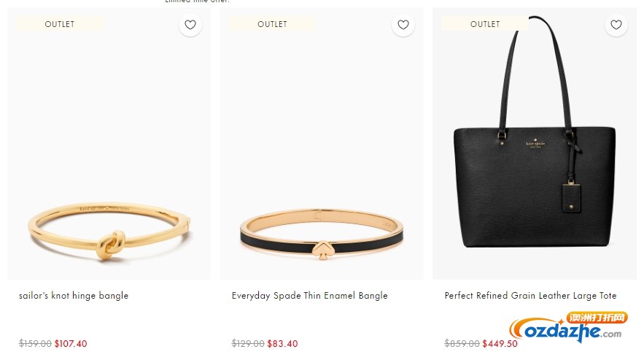This screenshot has width=644, height=352.
Task: Click heart icon on Everyday Spade bangle
Action: click(403, 25)
